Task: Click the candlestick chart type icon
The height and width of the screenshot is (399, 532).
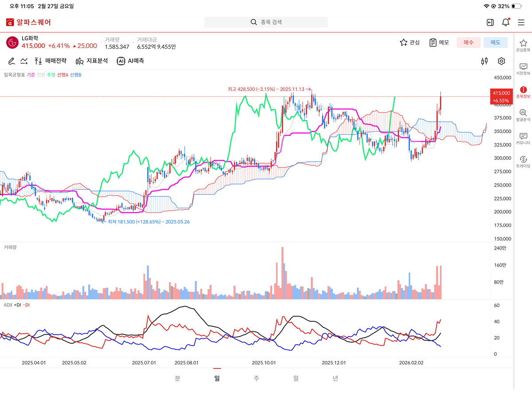Action: point(485,61)
